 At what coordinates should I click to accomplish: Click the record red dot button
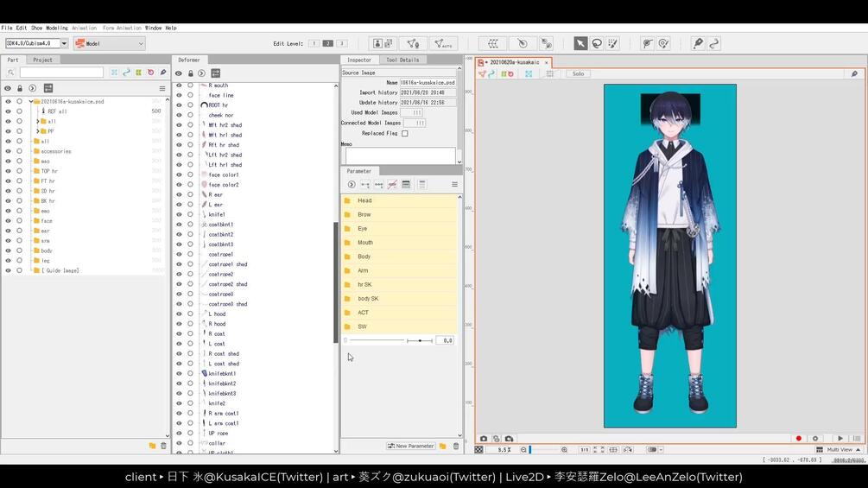pyautogui.click(x=798, y=438)
